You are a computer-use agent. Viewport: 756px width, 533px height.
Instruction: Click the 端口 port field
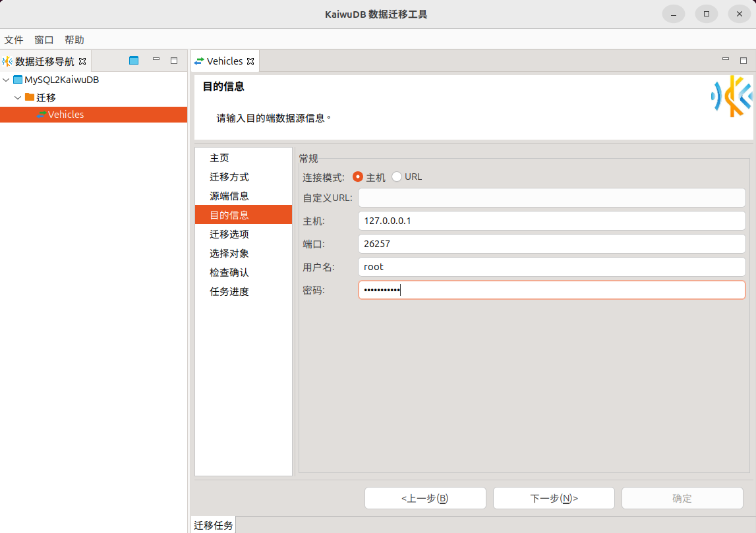552,244
